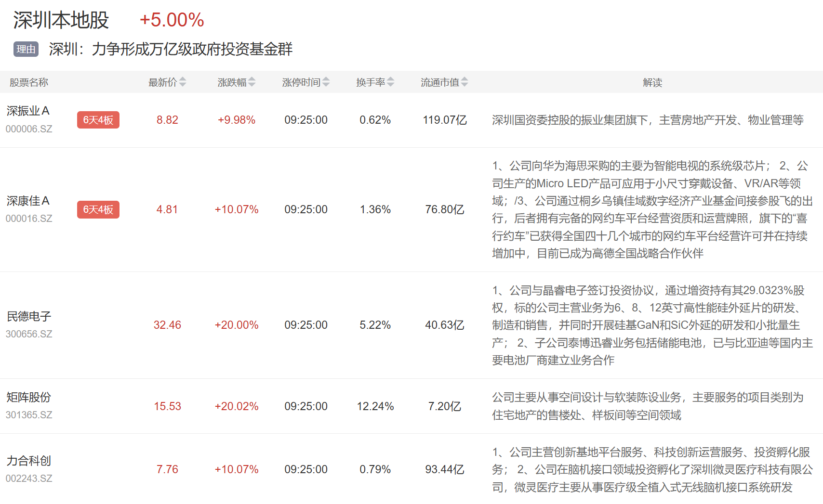Click the stock code 000006.SZ
Screen dimensions: 823x504
click(29, 129)
